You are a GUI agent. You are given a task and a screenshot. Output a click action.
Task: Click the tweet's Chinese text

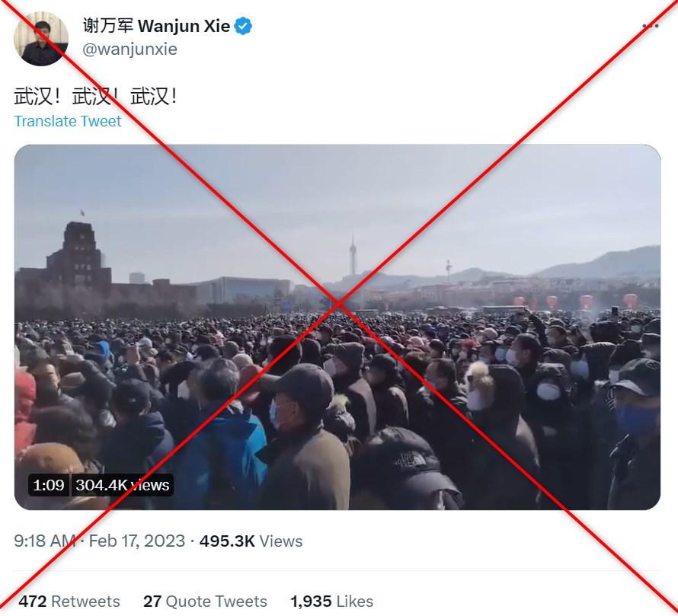tap(95, 96)
